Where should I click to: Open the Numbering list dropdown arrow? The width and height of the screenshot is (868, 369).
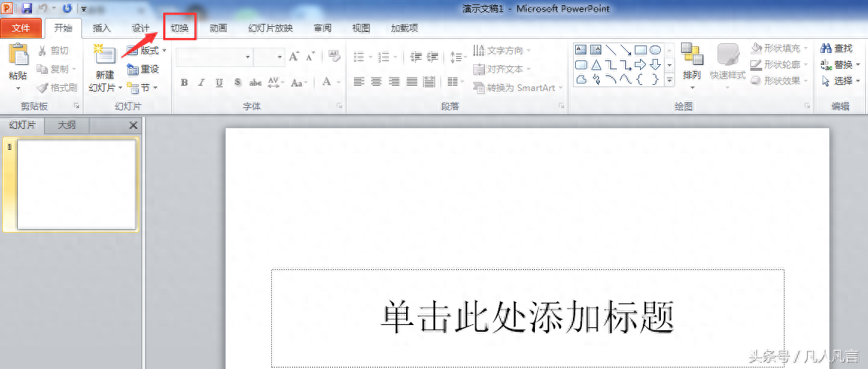[394, 57]
